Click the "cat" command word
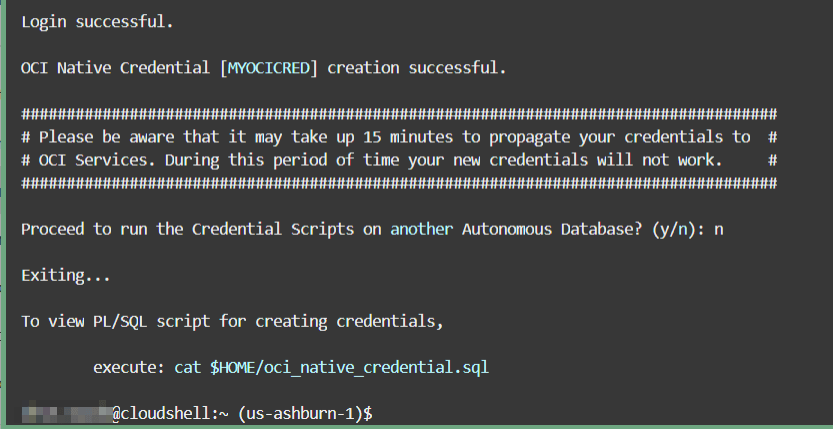 (x=187, y=367)
